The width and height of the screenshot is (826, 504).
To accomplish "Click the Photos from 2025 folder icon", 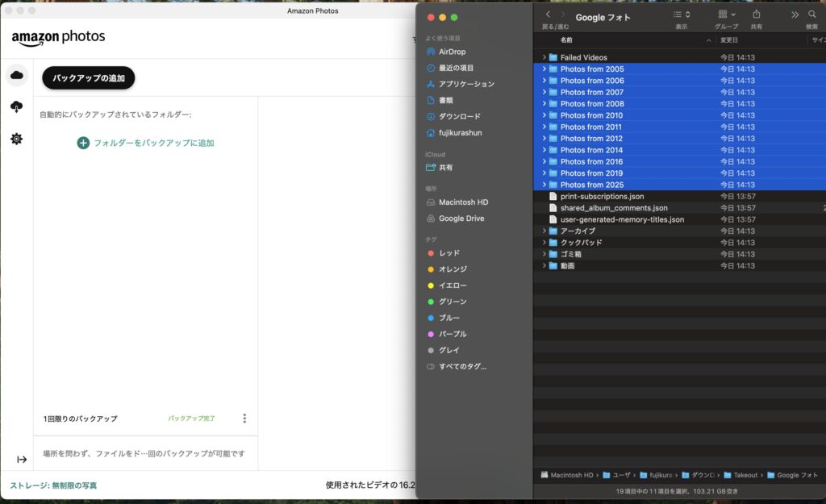I will 553,185.
